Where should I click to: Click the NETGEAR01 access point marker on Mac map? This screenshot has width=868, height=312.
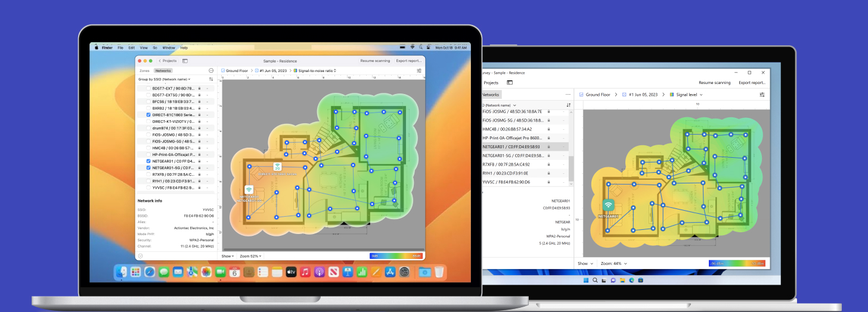tap(249, 189)
